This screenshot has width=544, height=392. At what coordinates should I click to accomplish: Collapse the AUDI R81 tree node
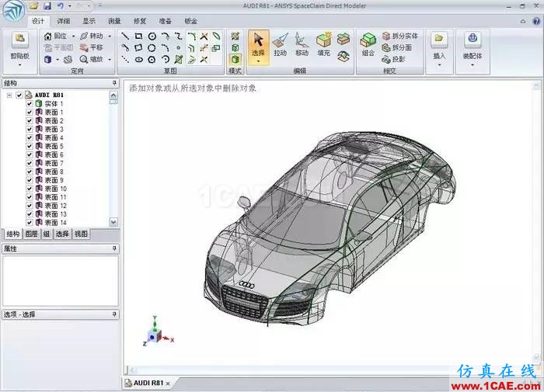(9, 95)
